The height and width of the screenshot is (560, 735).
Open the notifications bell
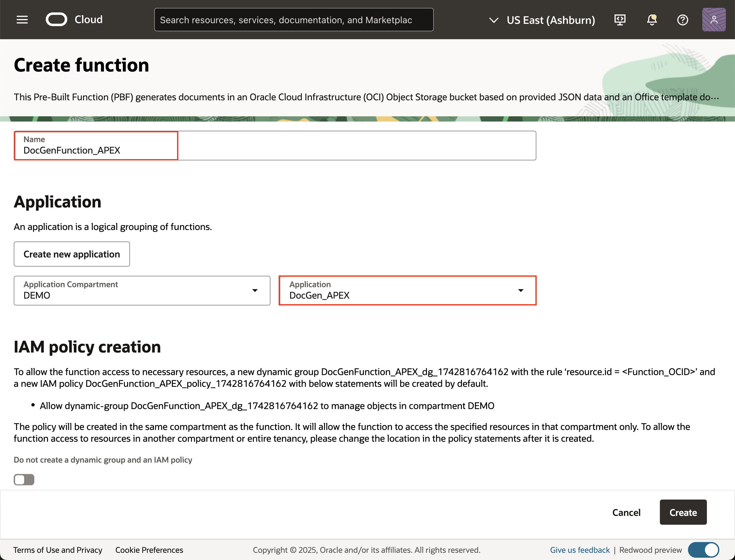pyautogui.click(x=652, y=20)
